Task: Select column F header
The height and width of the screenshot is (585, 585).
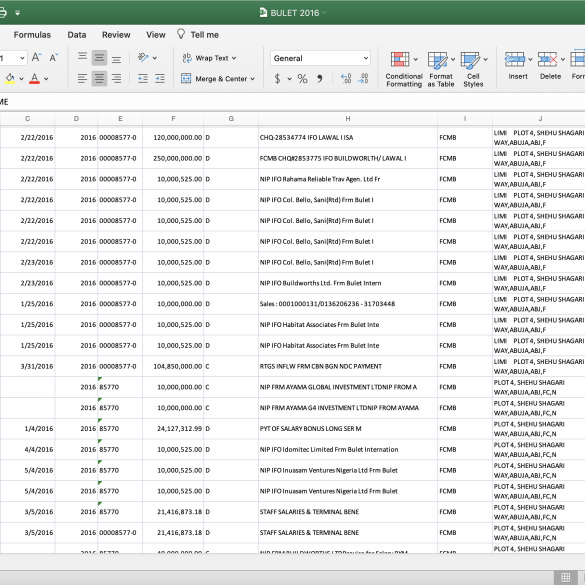Action: 173,119
